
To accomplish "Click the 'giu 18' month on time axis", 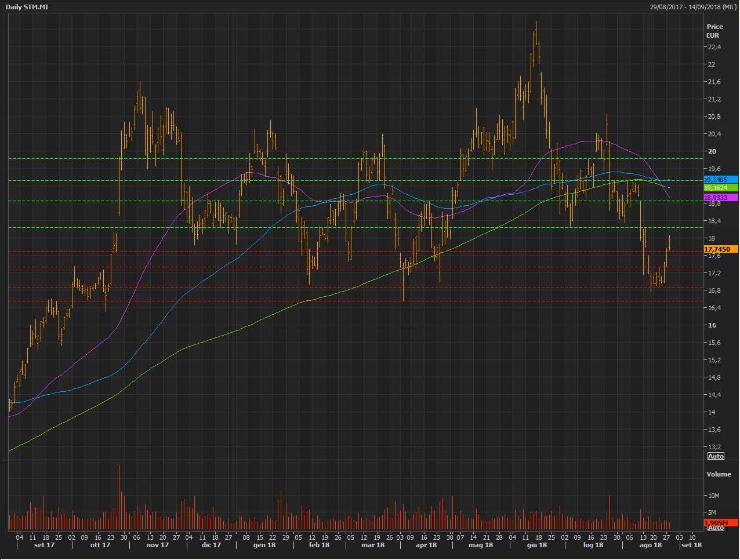I will (536, 545).
